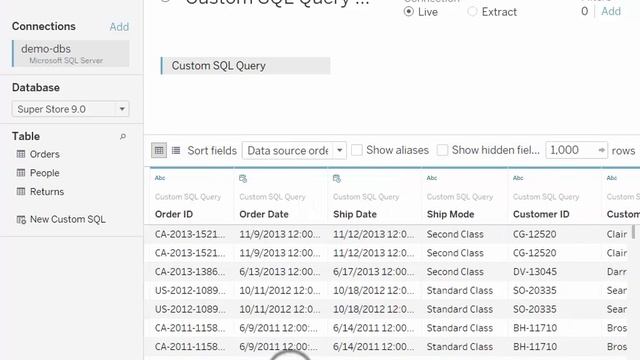Click the order ID cell CA-2013-1386
The height and width of the screenshot is (360, 640).
pos(190,272)
